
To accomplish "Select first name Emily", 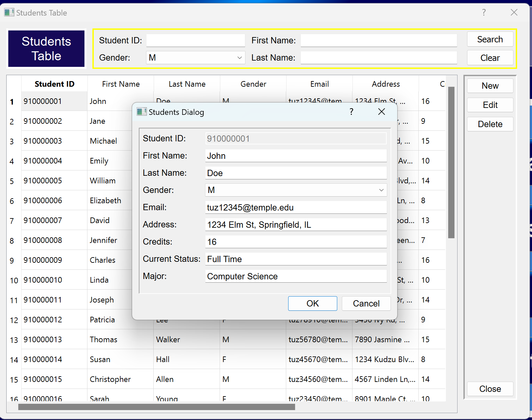I will click(110, 161).
